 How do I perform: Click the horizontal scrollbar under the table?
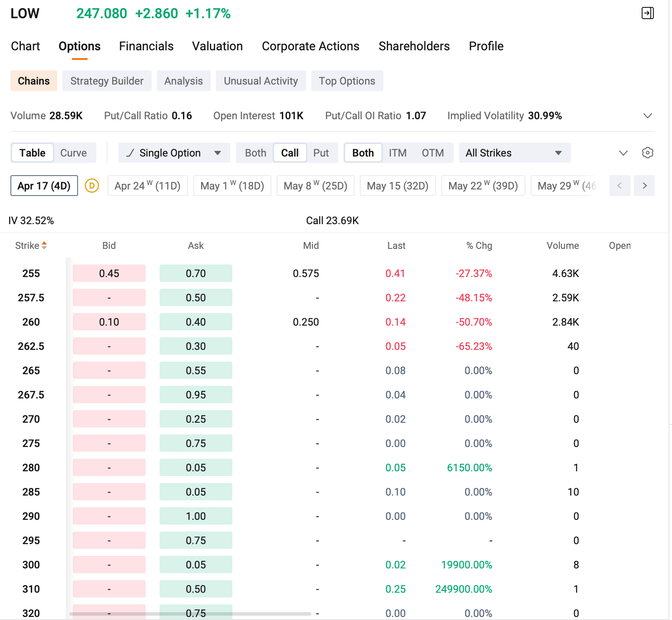tap(190, 614)
